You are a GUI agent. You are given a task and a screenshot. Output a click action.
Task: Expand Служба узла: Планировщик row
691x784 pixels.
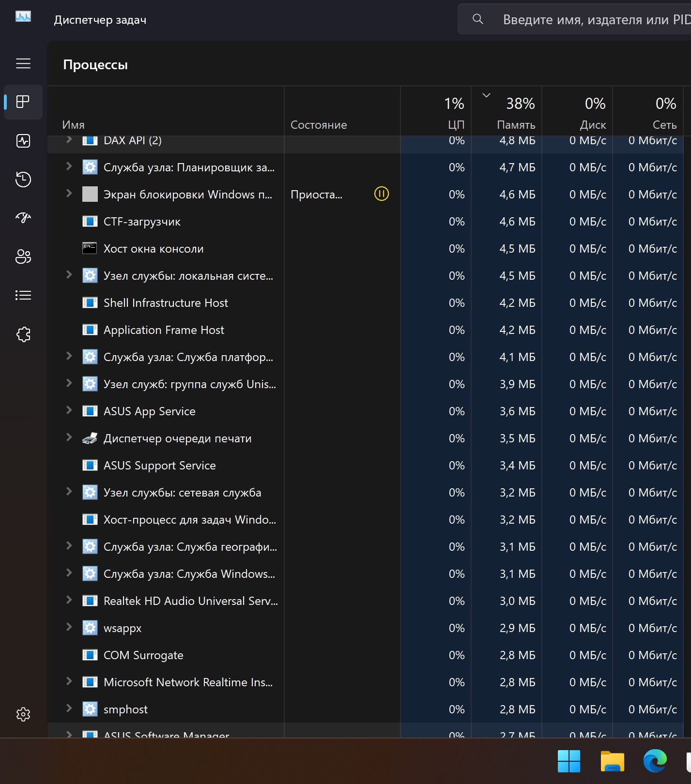click(69, 166)
